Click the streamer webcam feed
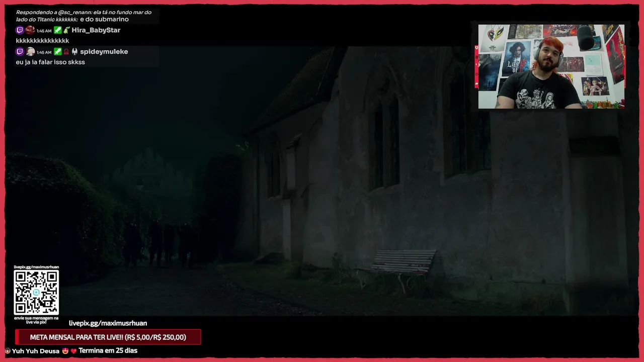 click(x=551, y=66)
